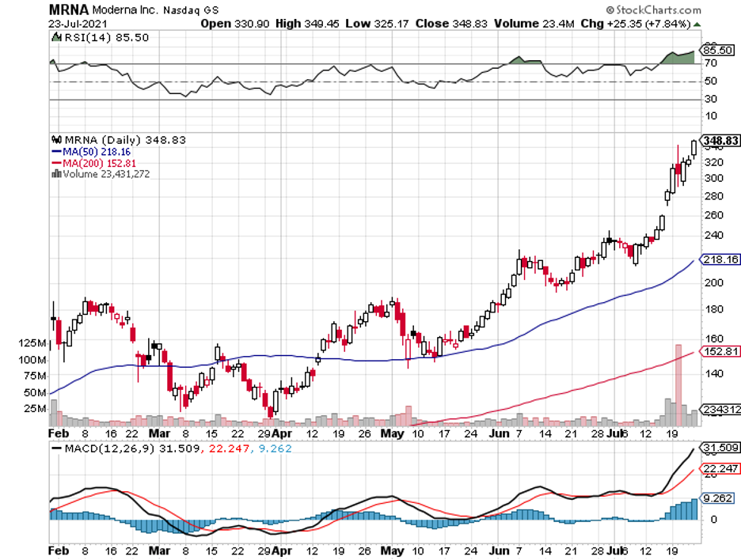
Task: Click the volume bars icon in legend
Action: coord(55,173)
